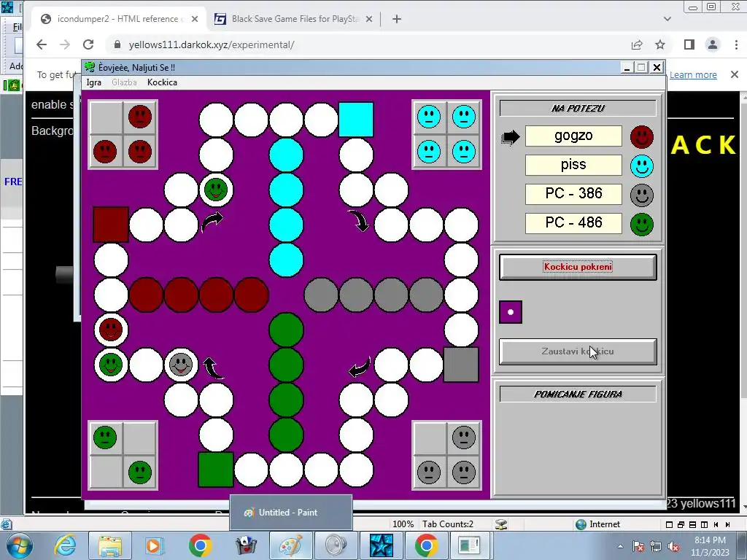Click the bottom-left gray pawn in gray home
Image resolution: width=747 pixels, height=560 pixels.
coord(429,472)
